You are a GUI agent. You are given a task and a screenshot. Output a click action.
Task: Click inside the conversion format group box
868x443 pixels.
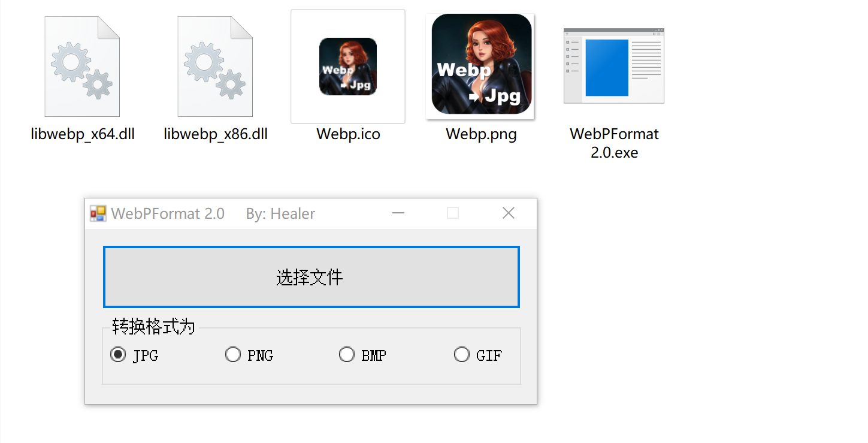(311, 372)
